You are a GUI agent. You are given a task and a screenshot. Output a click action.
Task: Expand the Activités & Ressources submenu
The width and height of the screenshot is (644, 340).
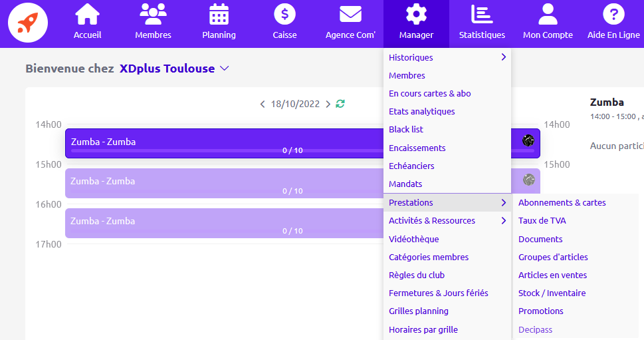pyautogui.click(x=503, y=221)
